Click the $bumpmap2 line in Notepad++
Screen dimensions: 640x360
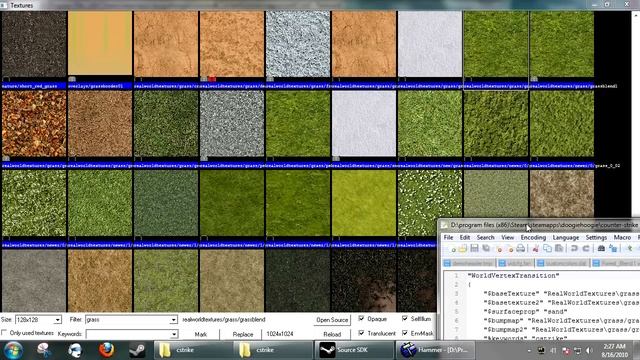[x=561, y=329]
